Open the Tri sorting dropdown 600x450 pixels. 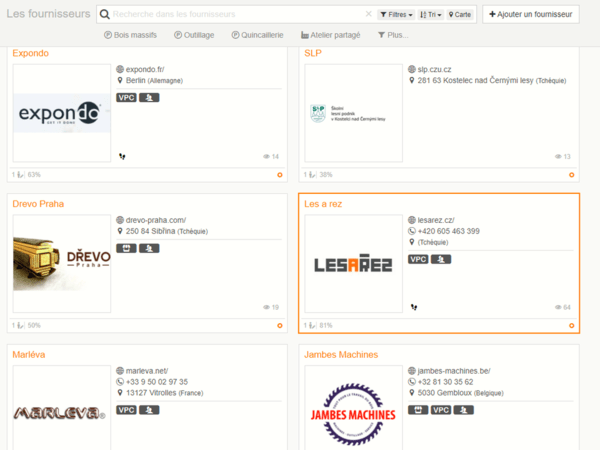[430, 15]
